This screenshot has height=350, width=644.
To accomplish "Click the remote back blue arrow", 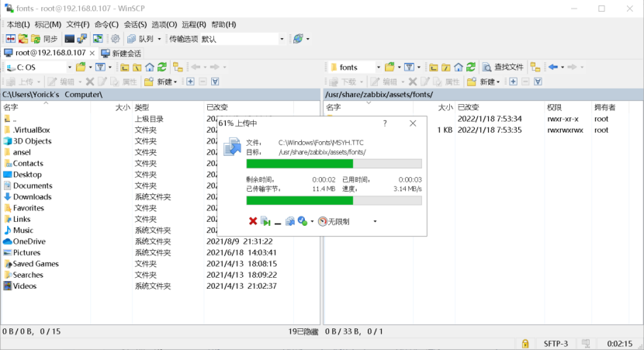I will (553, 67).
